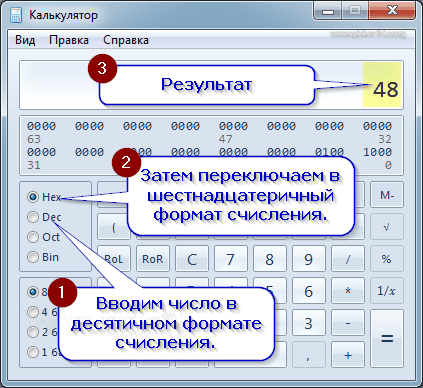Screen dimensions: 423x388
Task: Click the C clear button
Action: [x=192, y=259]
